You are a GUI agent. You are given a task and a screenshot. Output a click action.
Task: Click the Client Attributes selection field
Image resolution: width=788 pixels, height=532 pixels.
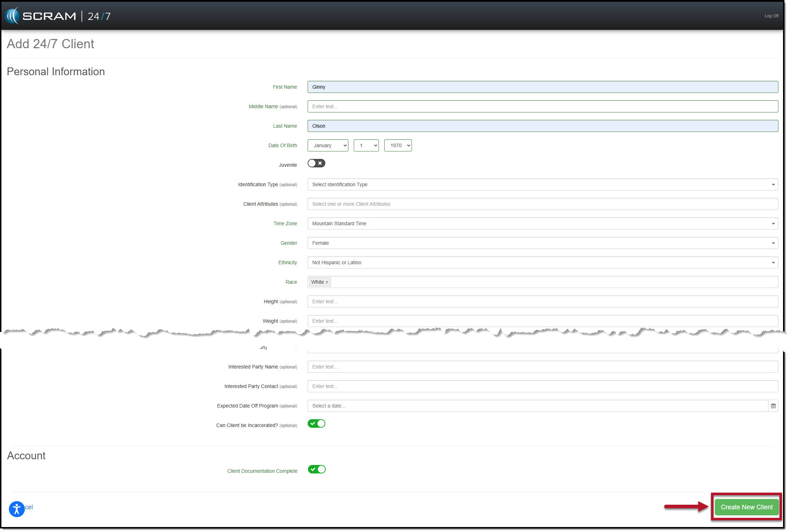click(542, 204)
